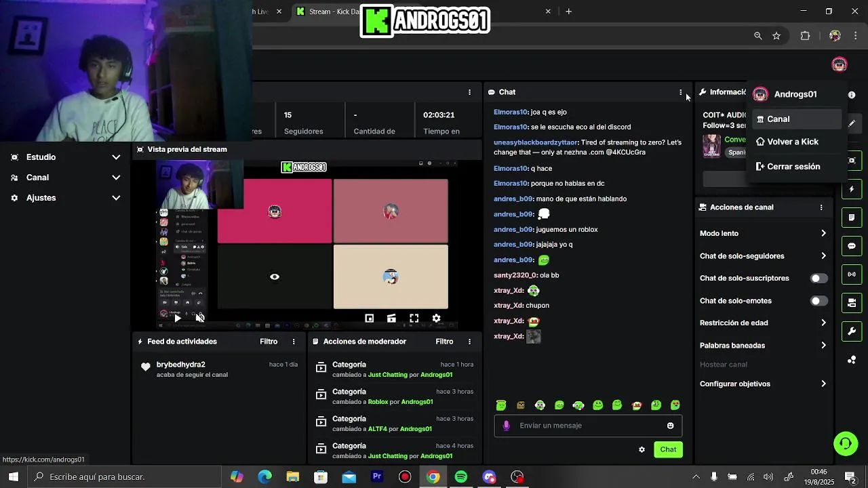Screen dimensions: 868x488
Task: Open Chat de solo-seguidores settings
Action: pos(764,256)
